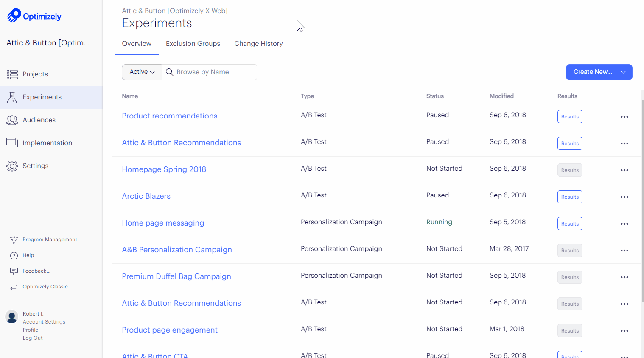This screenshot has width=644, height=358.
Task: View Results for Product recommendations
Action: point(570,117)
